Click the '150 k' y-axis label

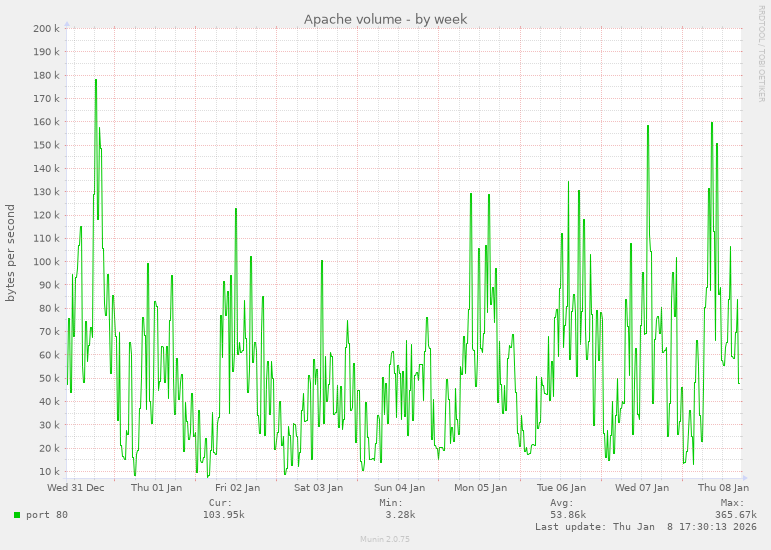46,145
